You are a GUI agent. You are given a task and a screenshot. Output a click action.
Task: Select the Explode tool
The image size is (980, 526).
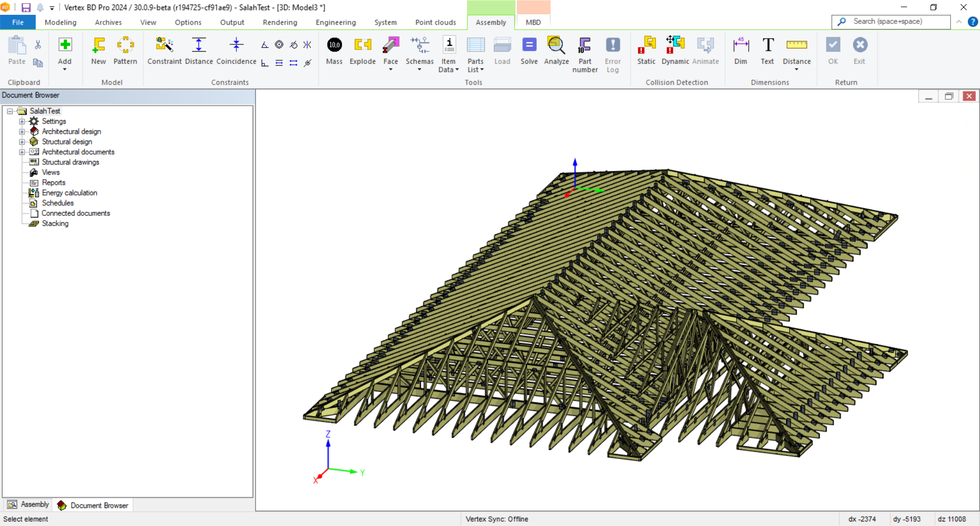tap(362, 45)
